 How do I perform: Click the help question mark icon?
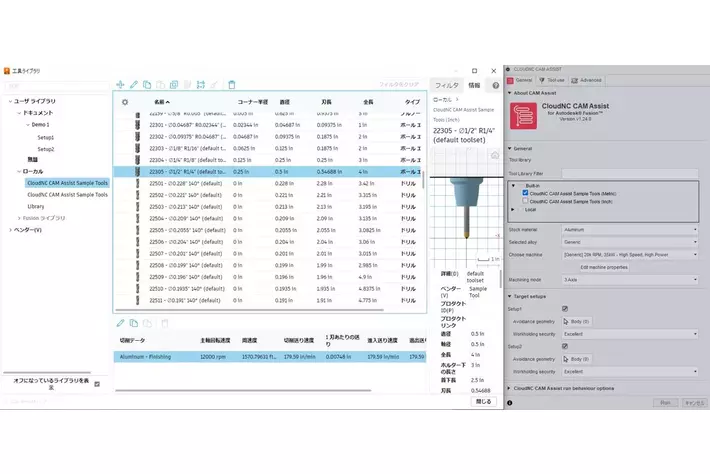(x=495, y=85)
